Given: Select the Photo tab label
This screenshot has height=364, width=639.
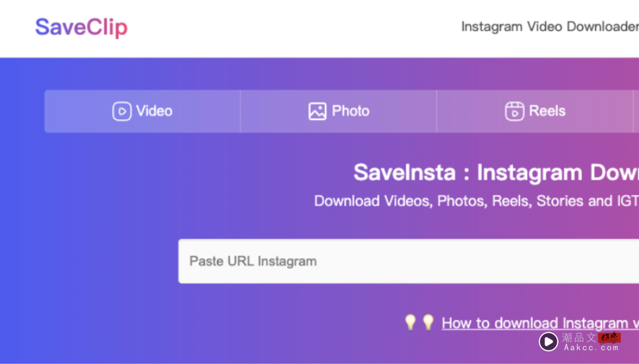Looking at the screenshot, I should (350, 111).
